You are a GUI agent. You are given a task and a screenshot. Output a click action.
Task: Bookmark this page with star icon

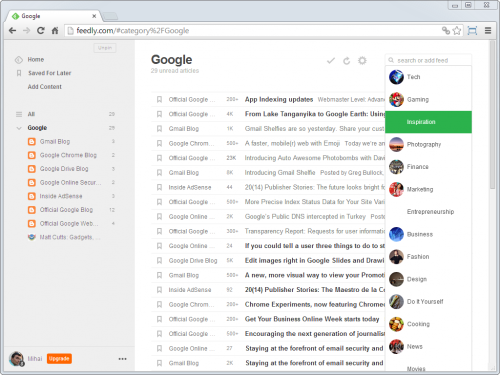(457, 31)
